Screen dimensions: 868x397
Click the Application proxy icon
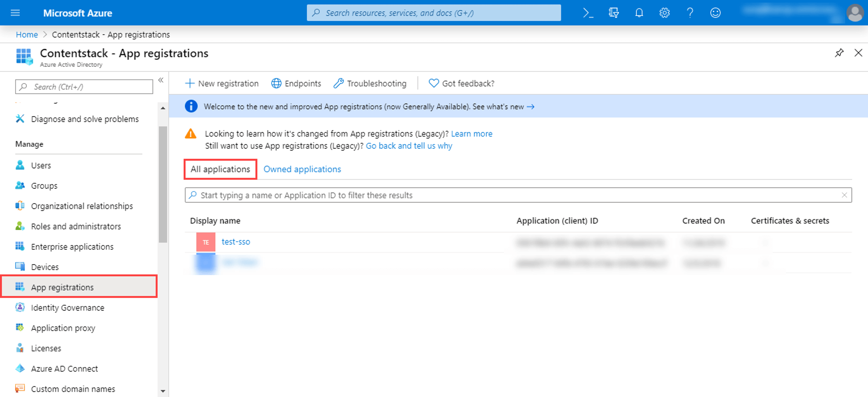click(20, 328)
